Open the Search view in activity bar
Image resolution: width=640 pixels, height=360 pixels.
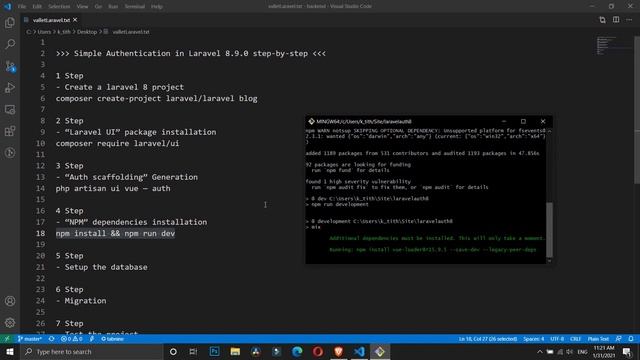pyautogui.click(x=10, y=44)
